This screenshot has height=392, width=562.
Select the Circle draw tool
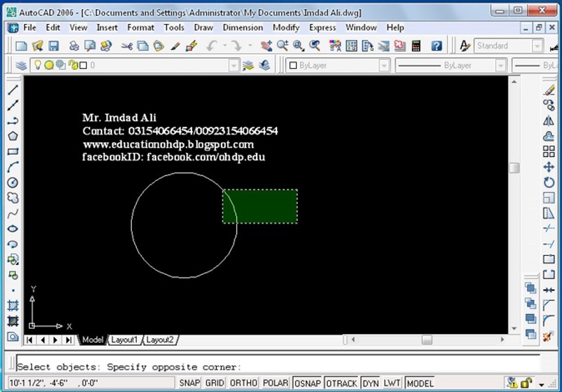tap(13, 182)
